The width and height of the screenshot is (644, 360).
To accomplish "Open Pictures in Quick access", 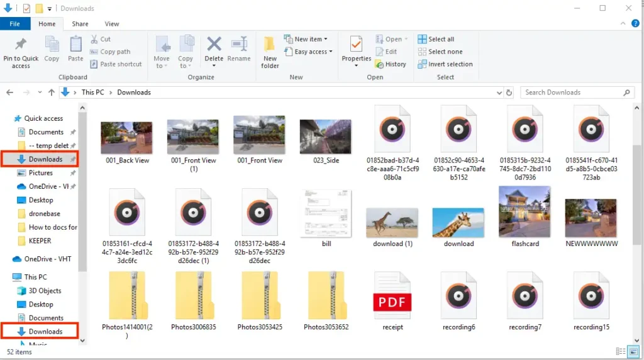I will pyautogui.click(x=41, y=172).
